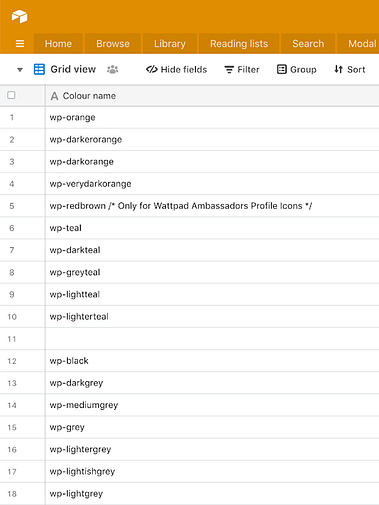Select row number 1

(12, 117)
